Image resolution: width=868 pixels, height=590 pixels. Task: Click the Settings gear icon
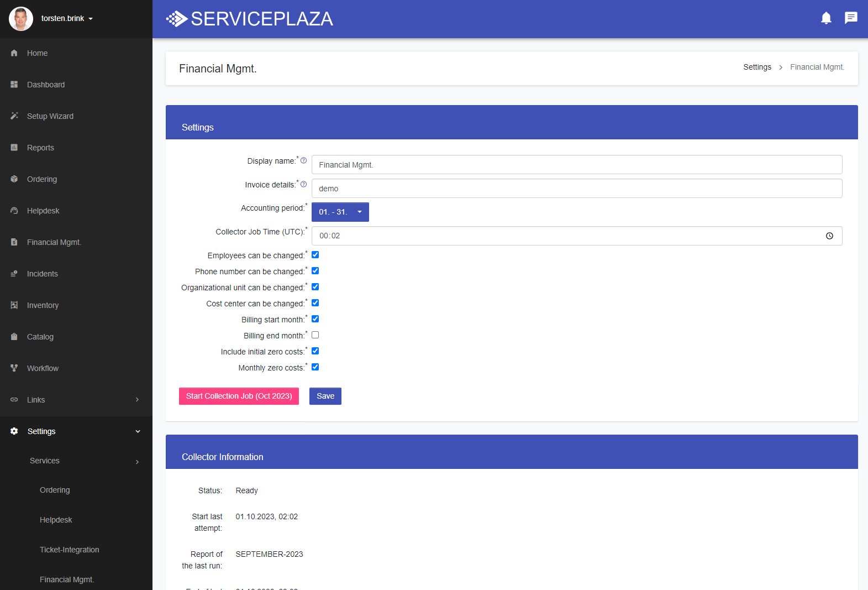[14, 431]
